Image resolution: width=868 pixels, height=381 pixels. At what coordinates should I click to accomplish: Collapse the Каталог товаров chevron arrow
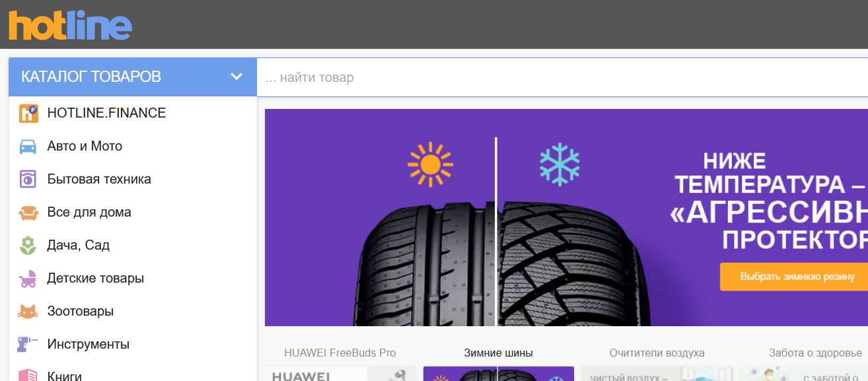[x=236, y=77]
